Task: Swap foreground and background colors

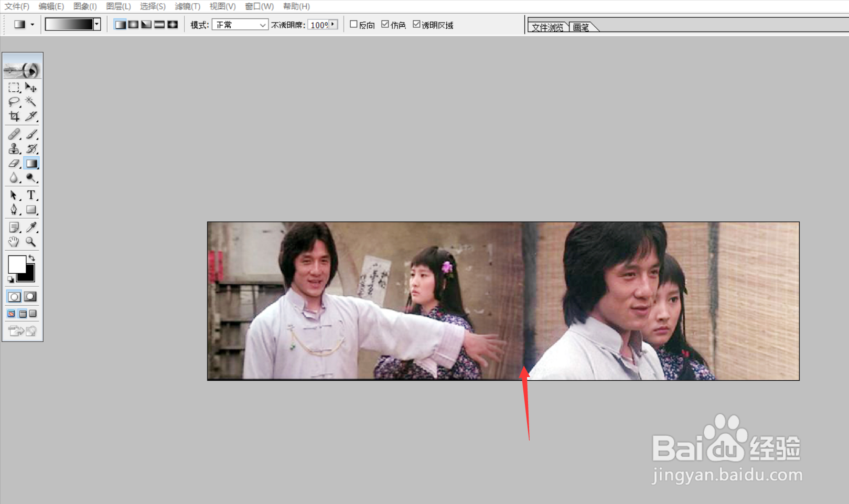Action: [x=32, y=258]
